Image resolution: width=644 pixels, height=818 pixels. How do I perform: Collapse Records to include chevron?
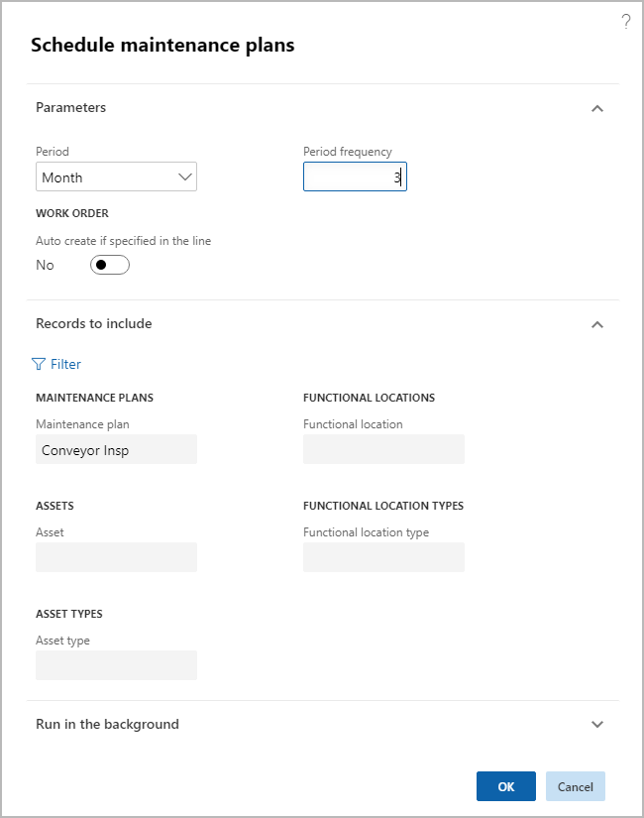tap(596, 324)
